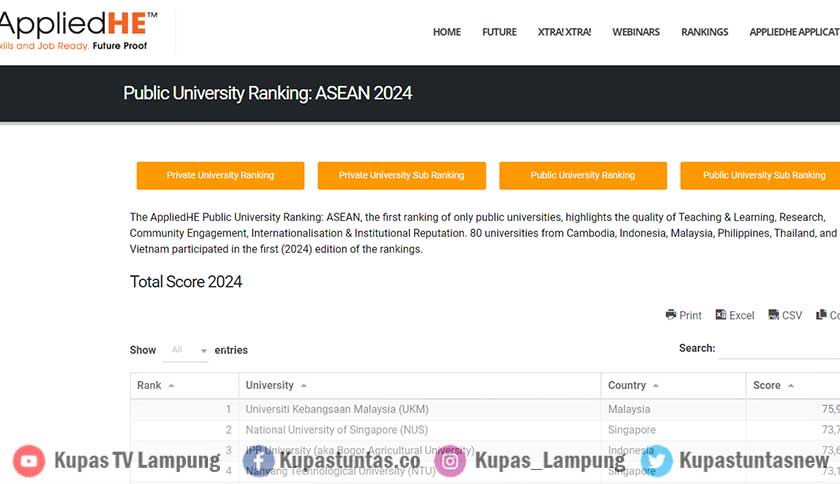Image resolution: width=840 pixels, height=484 pixels.
Task: Sort by Country column arrow
Action: pyautogui.click(x=656, y=386)
